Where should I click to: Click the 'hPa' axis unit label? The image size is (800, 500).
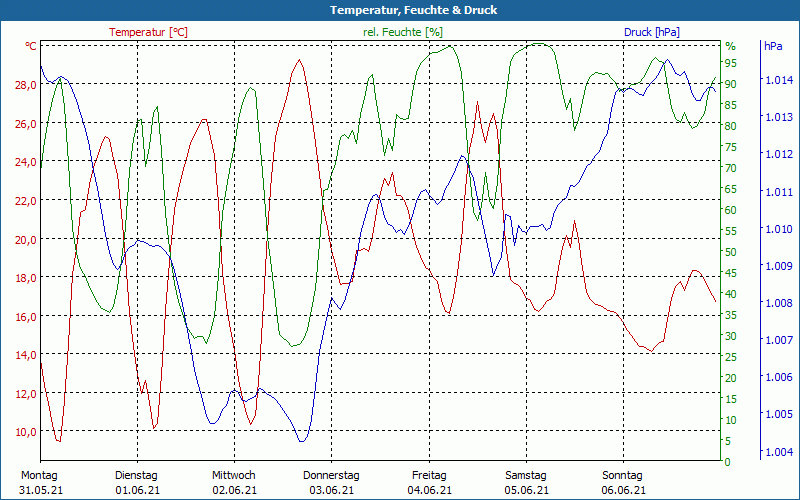(x=773, y=46)
